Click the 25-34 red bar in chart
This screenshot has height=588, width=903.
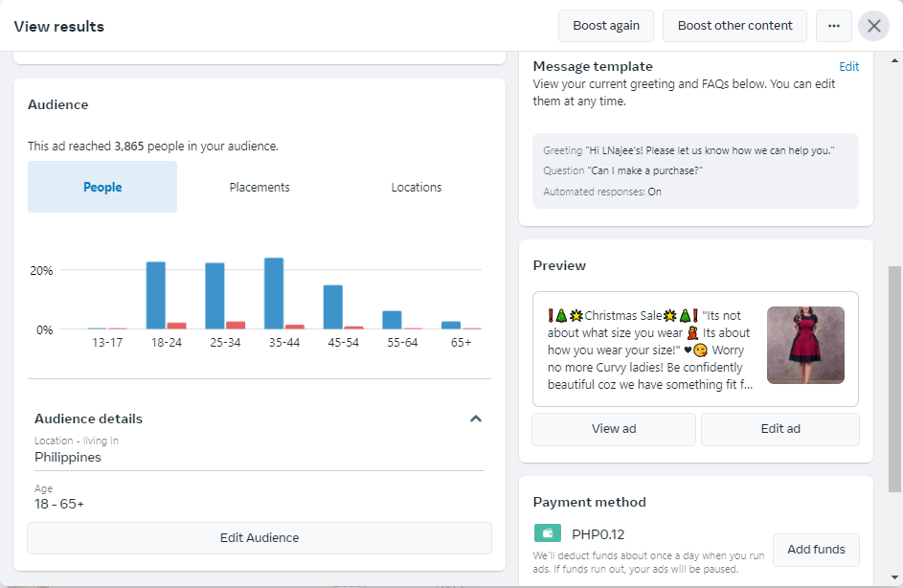click(236, 326)
